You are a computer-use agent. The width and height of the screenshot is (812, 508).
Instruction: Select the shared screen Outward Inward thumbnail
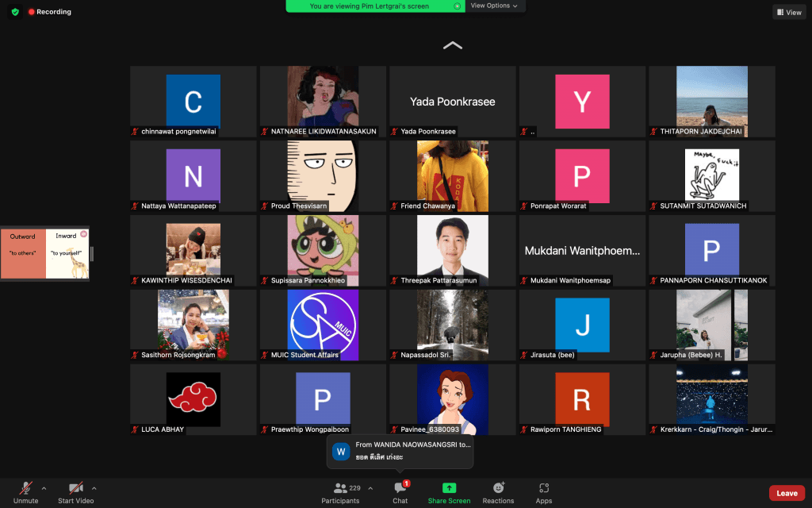click(x=44, y=254)
